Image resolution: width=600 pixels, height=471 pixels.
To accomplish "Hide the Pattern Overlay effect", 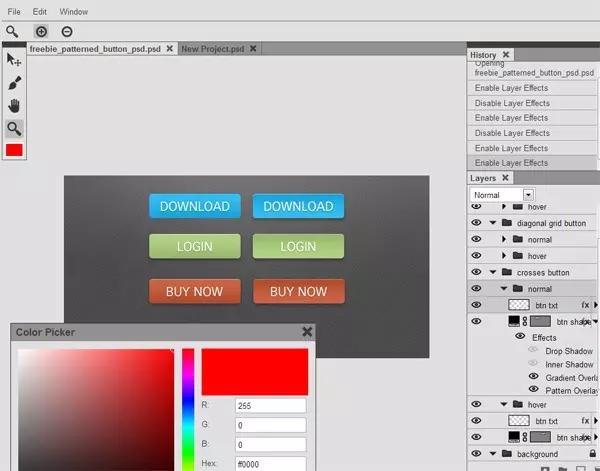I will [x=533, y=390].
